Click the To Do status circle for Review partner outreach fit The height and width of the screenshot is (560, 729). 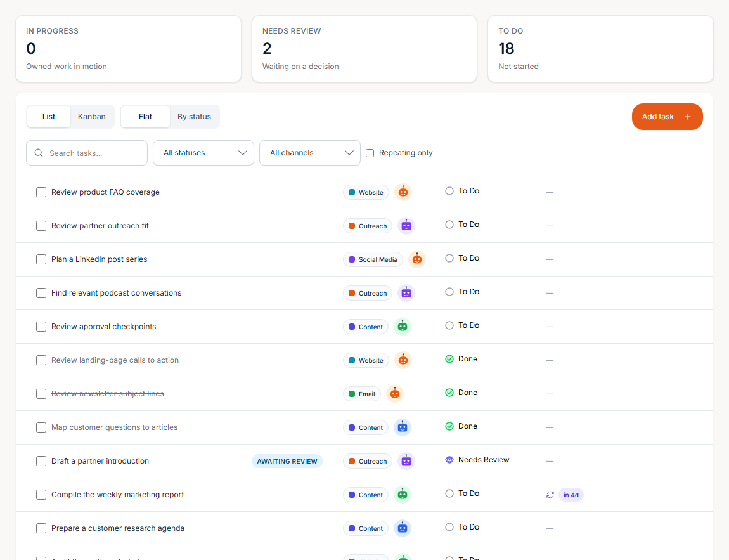coord(449,224)
